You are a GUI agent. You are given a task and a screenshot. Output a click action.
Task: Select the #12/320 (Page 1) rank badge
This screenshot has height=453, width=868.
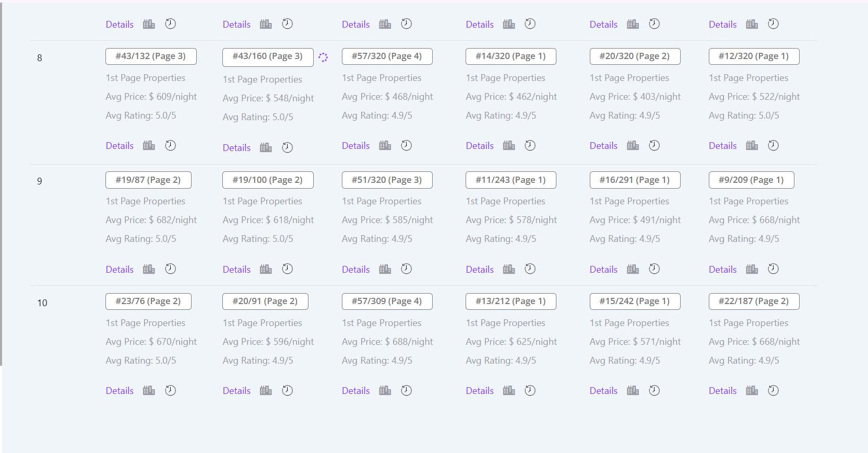(x=754, y=56)
